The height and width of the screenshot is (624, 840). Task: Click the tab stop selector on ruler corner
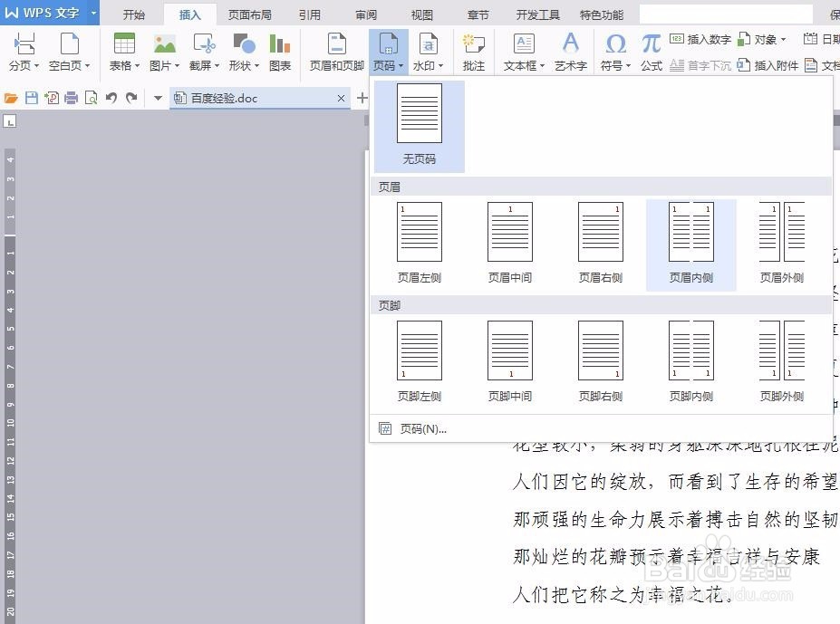tap(10, 121)
